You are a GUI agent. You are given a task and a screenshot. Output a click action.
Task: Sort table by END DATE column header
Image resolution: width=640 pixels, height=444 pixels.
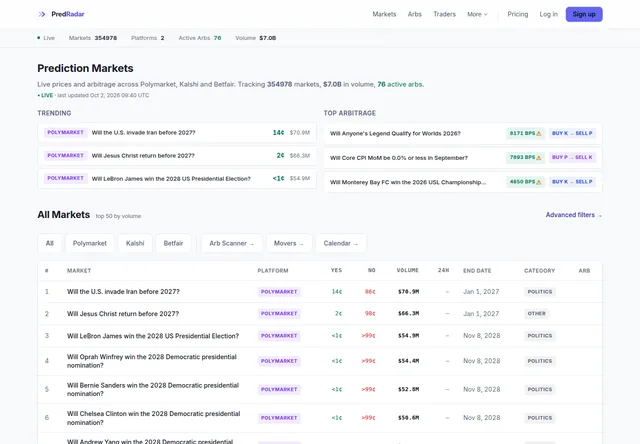click(x=477, y=271)
